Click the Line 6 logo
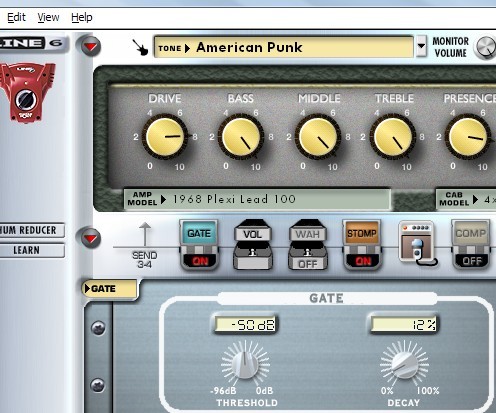Image resolution: width=496 pixels, height=413 pixels. point(32,43)
